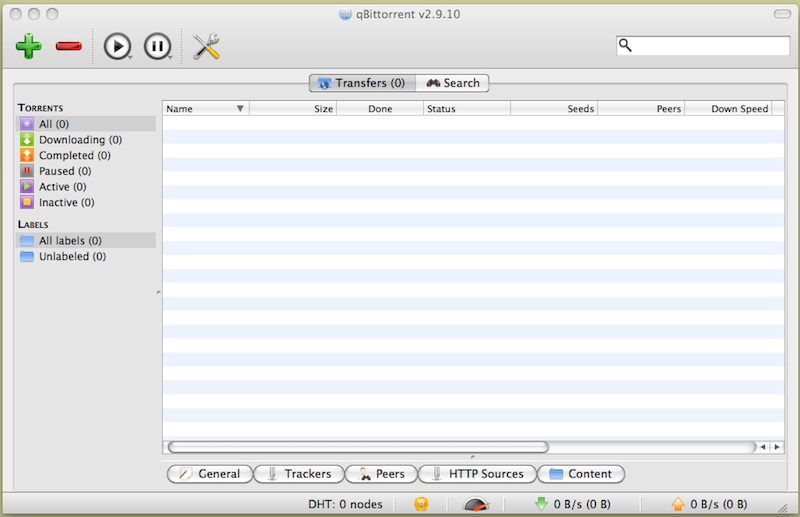Switch to the Search tab
The height and width of the screenshot is (517, 800).
coord(453,83)
